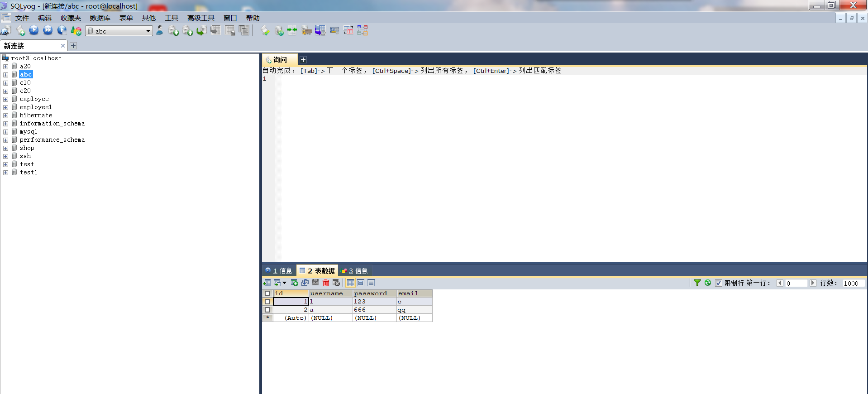The image size is (868, 394).
Task: Open the schema designer icon
Action: [362, 30]
